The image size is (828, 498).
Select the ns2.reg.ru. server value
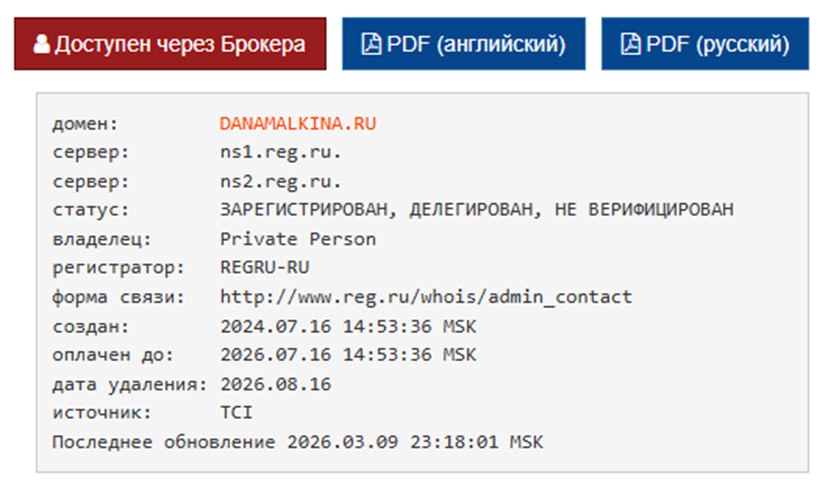(281, 182)
